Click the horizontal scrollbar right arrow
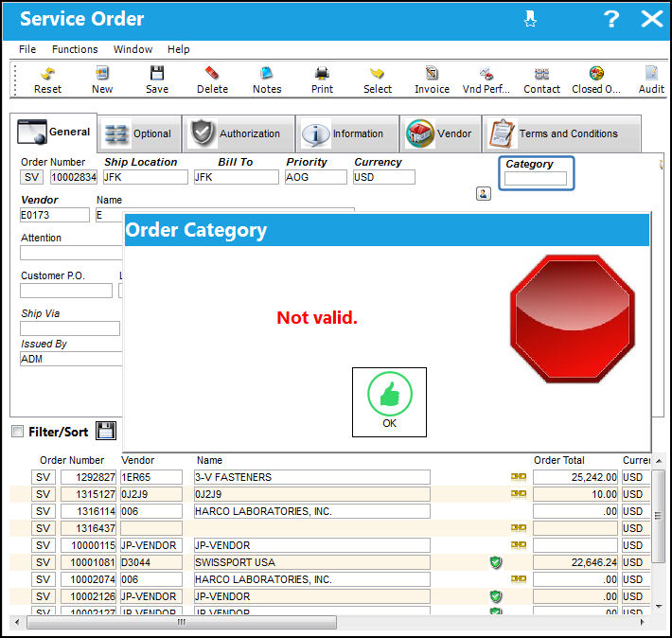Viewport: 672px width, 638px height. (x=642, y=622)
